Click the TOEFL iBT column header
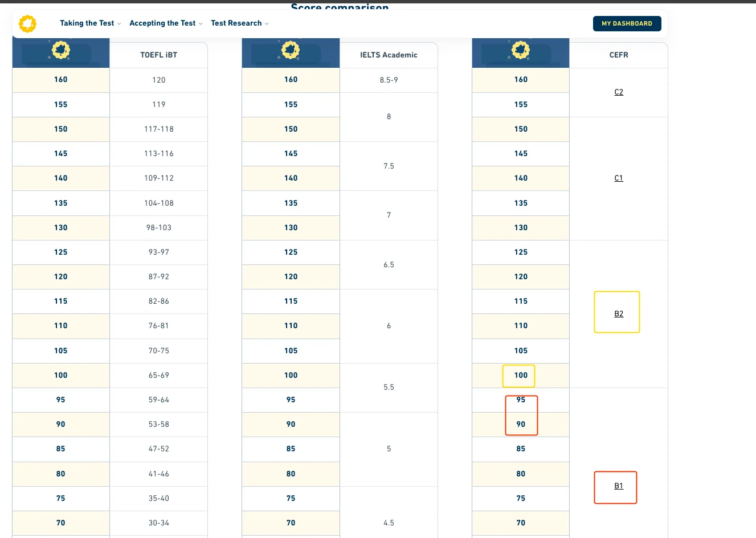 159,55
